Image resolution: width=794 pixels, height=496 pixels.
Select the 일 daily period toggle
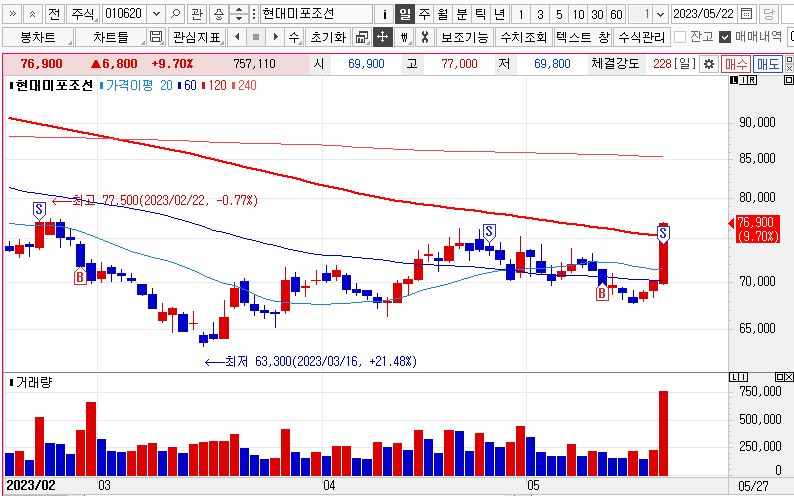point(405,14)
